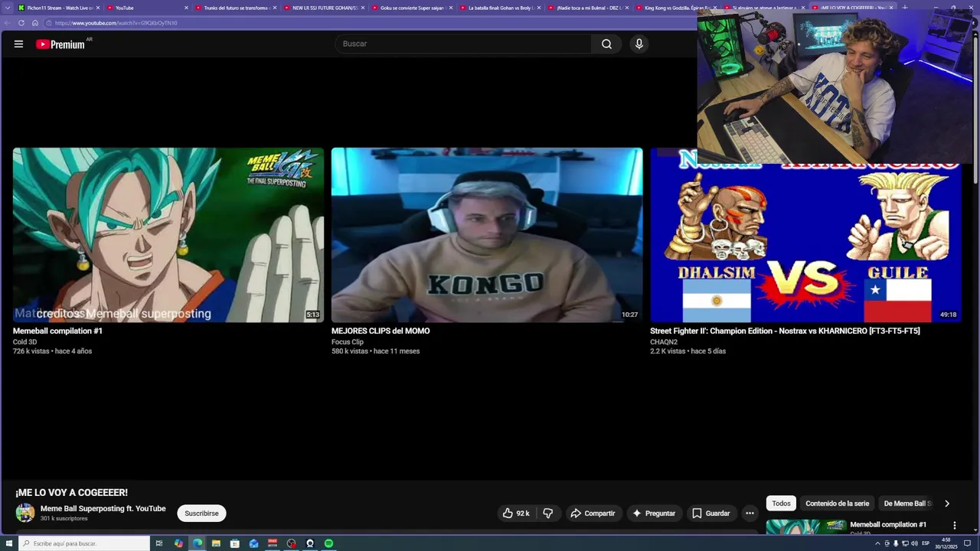Share the video via Compartir

(593, 514)
